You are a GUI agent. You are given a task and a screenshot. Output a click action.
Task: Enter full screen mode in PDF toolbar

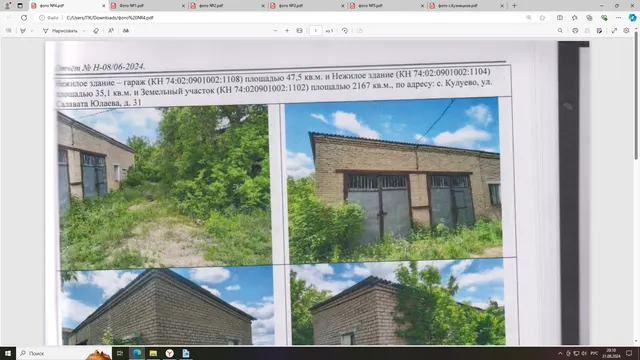pyautogui.click(x=614, y=31)
